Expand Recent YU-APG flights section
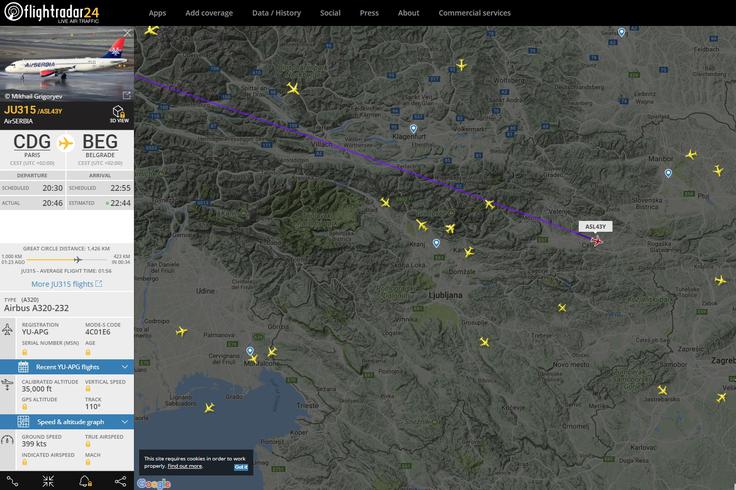736x490 pixels. coord(67,367)
